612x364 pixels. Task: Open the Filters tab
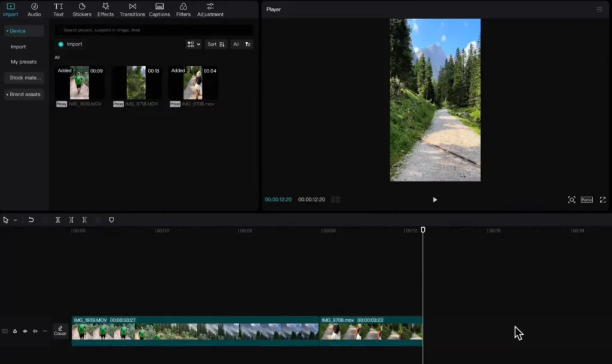183,10
